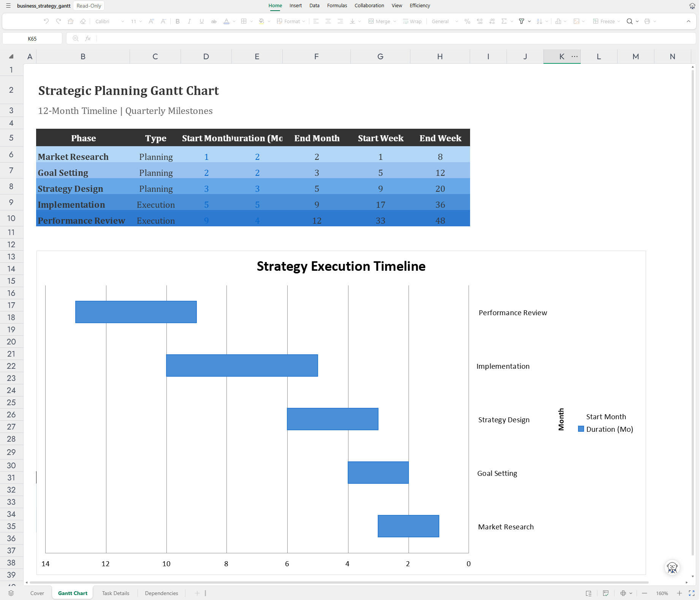Click the eraser clear-format icon
Viewport: 700px width, 600px height.
tap(83, 21)
